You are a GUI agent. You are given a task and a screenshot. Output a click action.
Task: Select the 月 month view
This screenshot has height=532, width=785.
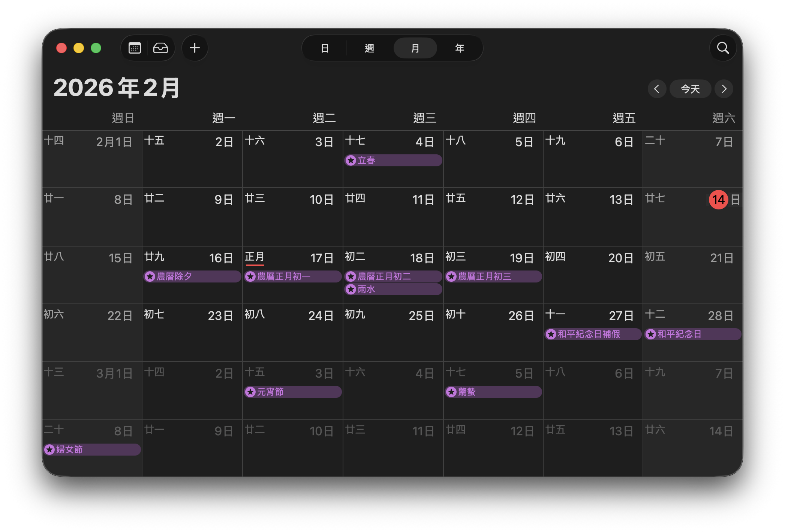tap(415, 48)
